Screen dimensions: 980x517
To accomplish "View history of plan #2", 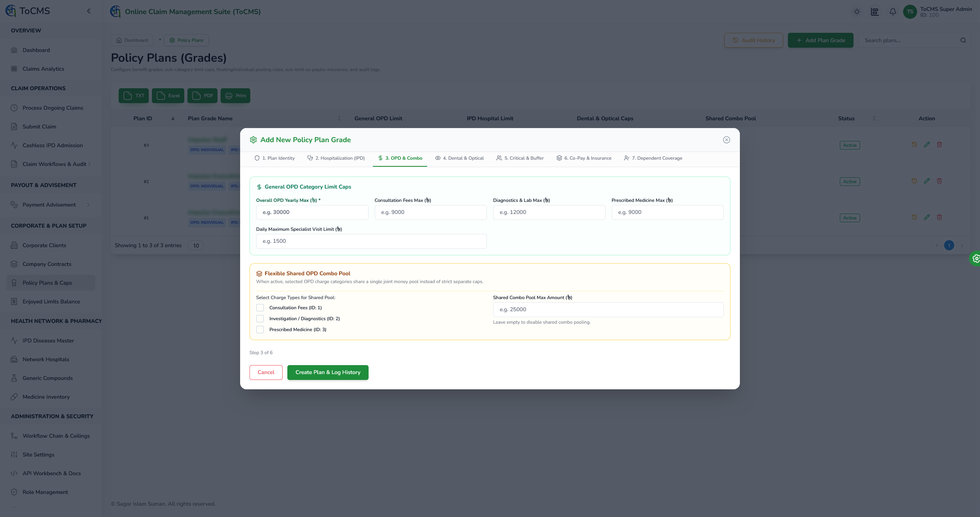I will coord(914,181).
